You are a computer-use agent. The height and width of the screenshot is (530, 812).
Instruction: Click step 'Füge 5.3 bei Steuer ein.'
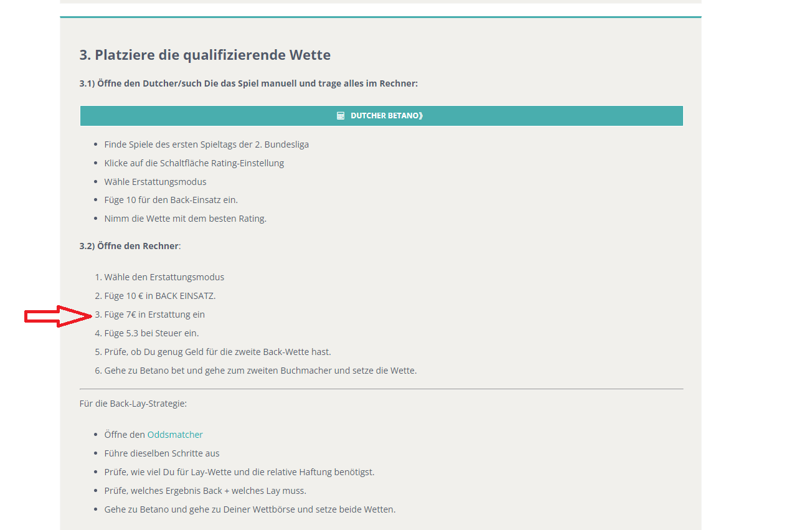click(152, 333)
